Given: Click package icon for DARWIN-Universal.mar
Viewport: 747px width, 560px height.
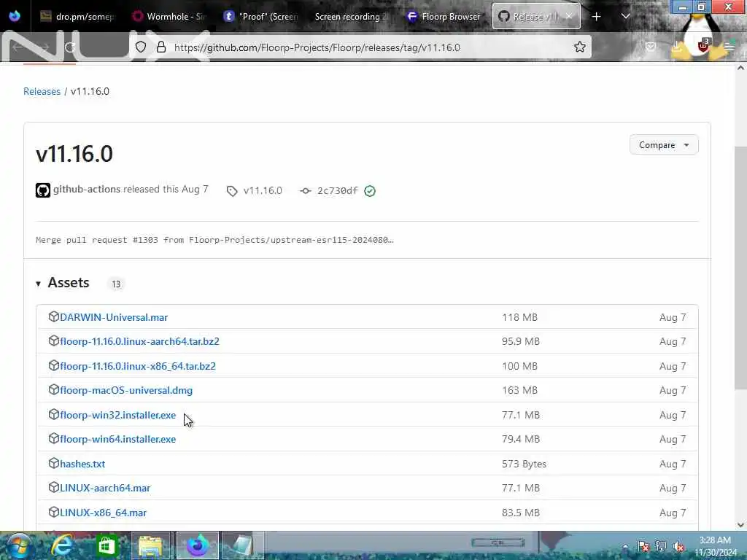Looking at the screenshot, I should pos(53,316).
